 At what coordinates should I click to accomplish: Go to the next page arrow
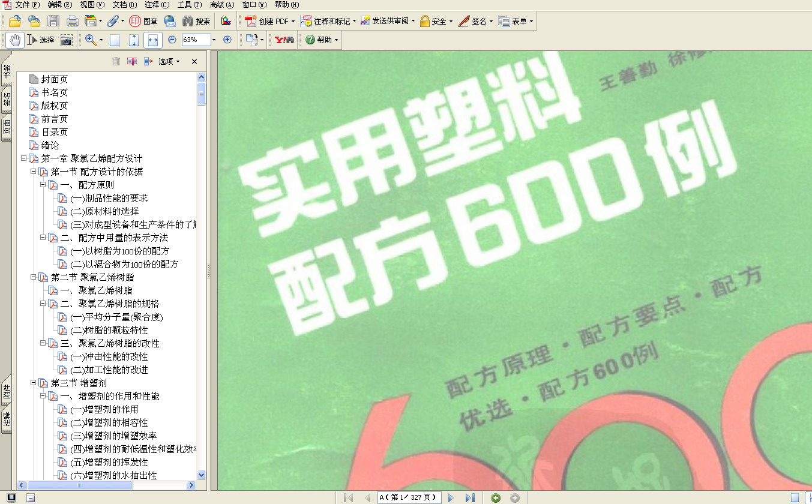(451, 497)
